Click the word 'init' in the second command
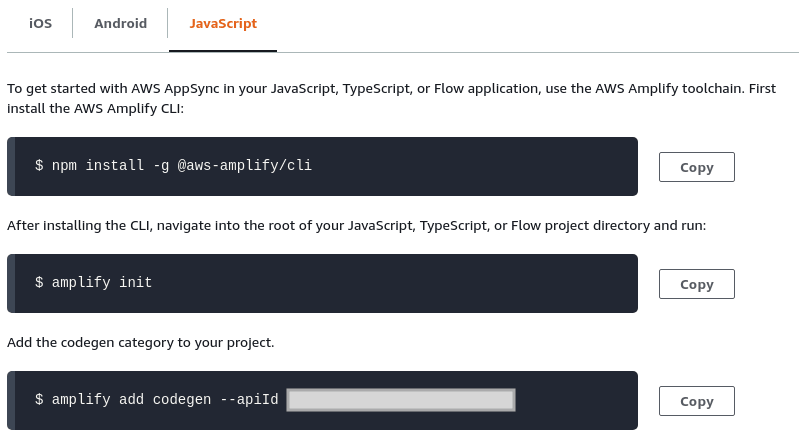This screenshot has height=439, width=802. tap(135, 283)
